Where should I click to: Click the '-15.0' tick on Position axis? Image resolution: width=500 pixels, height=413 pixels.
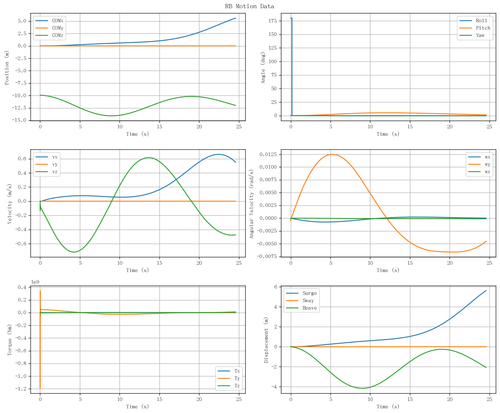coord(20,120)
